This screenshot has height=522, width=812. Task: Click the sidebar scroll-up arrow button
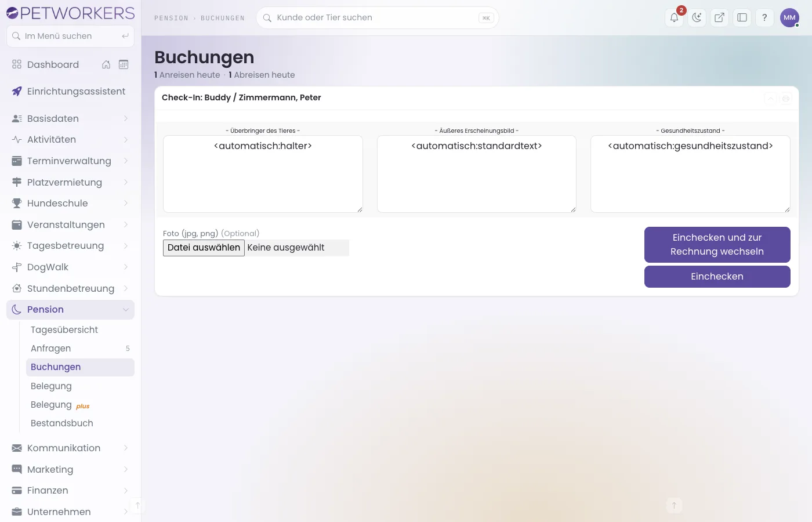(x=137, y=506)
